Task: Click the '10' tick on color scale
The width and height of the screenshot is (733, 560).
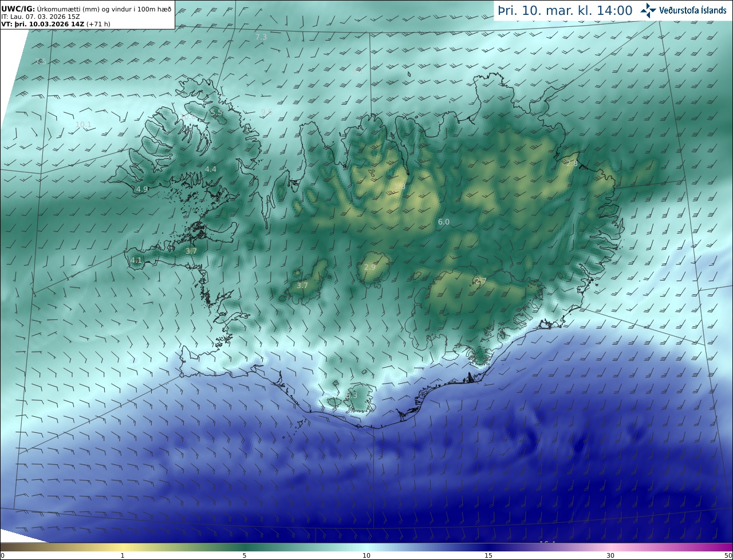Action: click(x=366, y=555)
